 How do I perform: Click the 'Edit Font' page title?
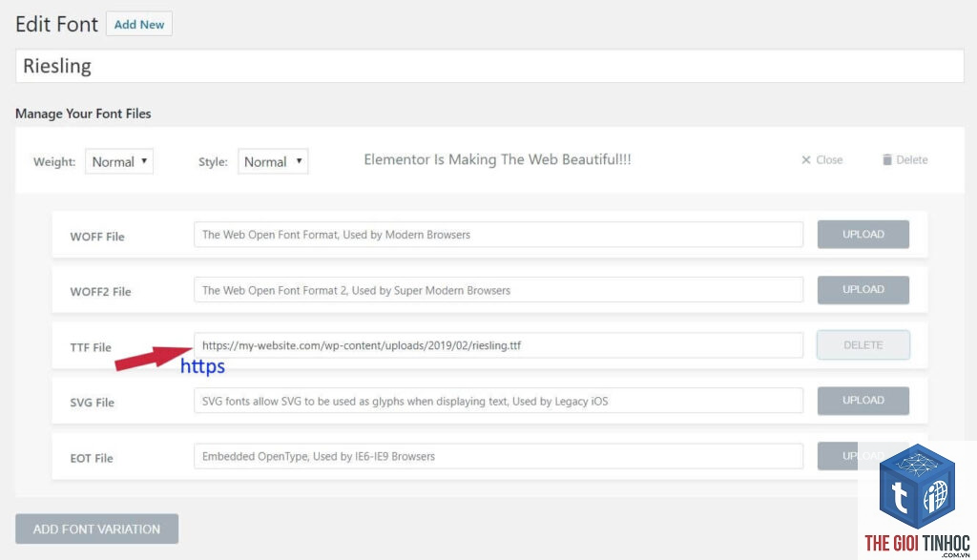pos(56,24)
